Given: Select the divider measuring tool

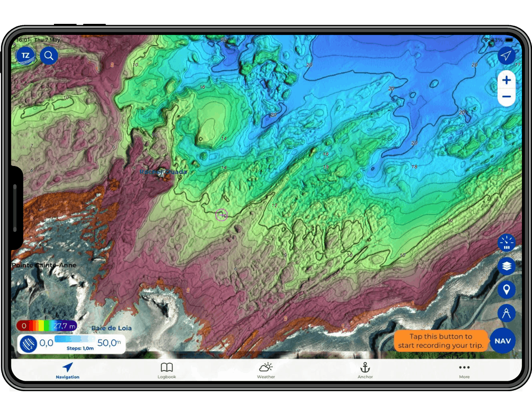Looking at the screenshot, I should tap(506, 313).
